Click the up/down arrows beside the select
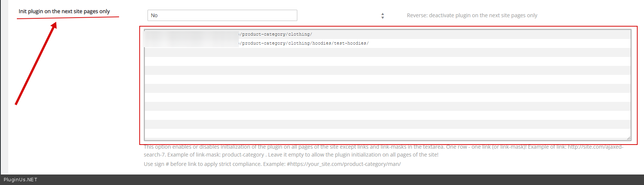The image size is (644, 185). (382, 16)
